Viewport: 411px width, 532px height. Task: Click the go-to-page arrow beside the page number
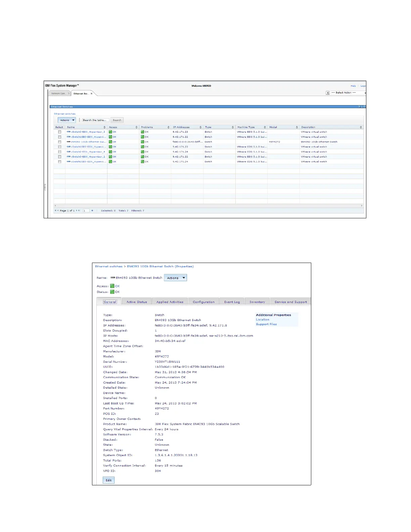(x=92, y=211)
